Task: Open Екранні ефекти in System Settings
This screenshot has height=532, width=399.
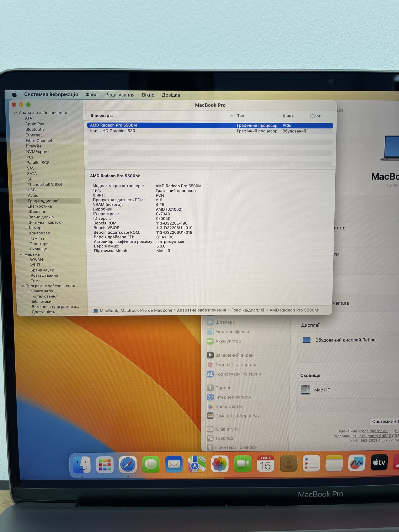Action: (228, 332)
